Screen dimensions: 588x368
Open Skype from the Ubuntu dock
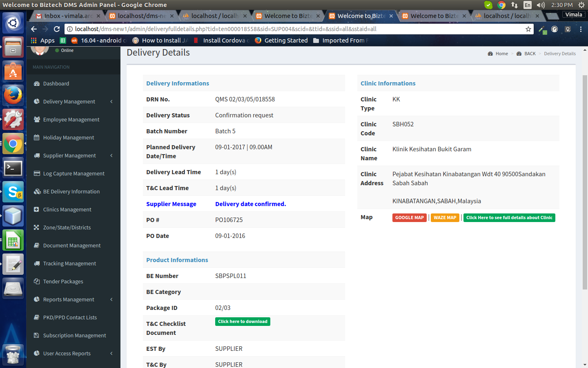tap(13, 192)
